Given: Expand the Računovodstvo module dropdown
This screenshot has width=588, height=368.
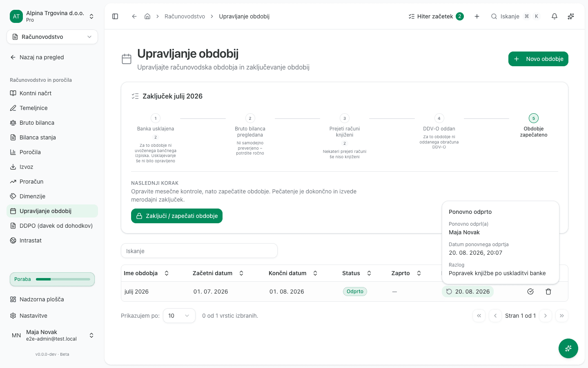Looking at the screenshot, I should pyautogui.click(x=52, y=37).
